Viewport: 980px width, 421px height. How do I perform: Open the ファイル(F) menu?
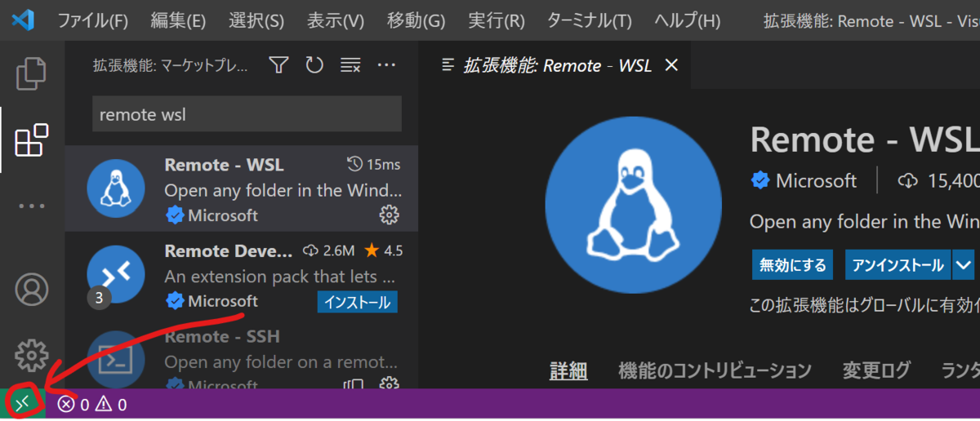tap(92, 20)
